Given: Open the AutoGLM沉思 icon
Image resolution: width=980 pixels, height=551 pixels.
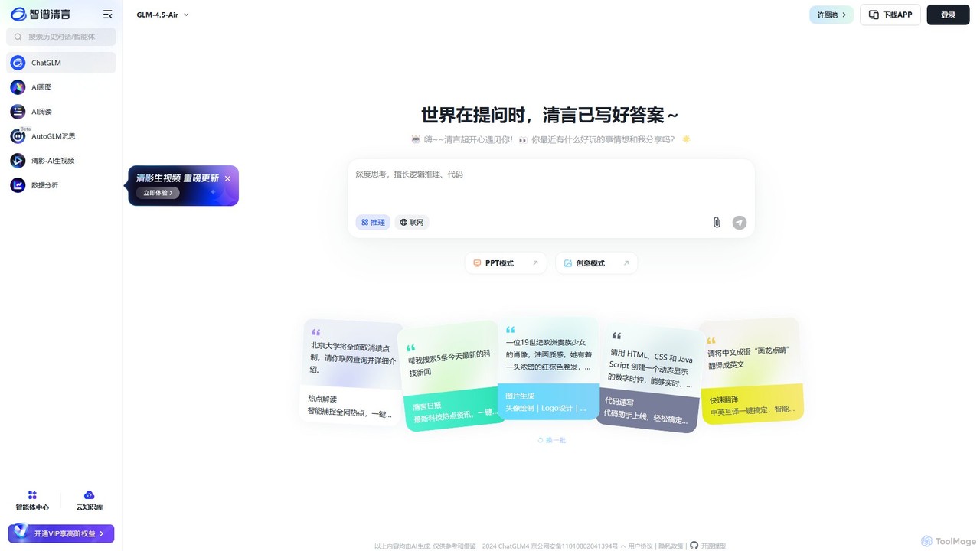Looking at the screenshot, I should click(x=18, y=136).
